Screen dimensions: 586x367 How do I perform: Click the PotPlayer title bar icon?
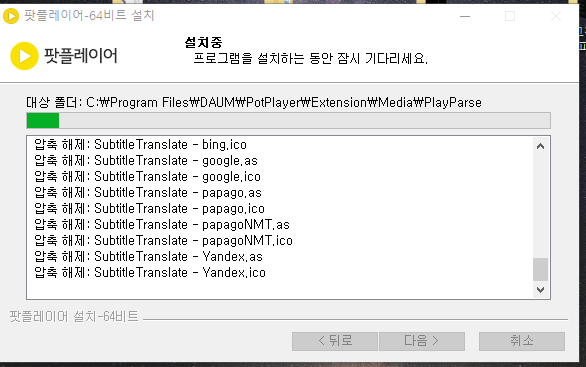(x=11, y=16)
